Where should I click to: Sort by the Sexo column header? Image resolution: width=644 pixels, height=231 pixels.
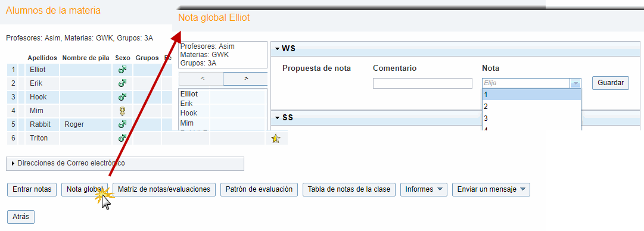coord(123,58)
